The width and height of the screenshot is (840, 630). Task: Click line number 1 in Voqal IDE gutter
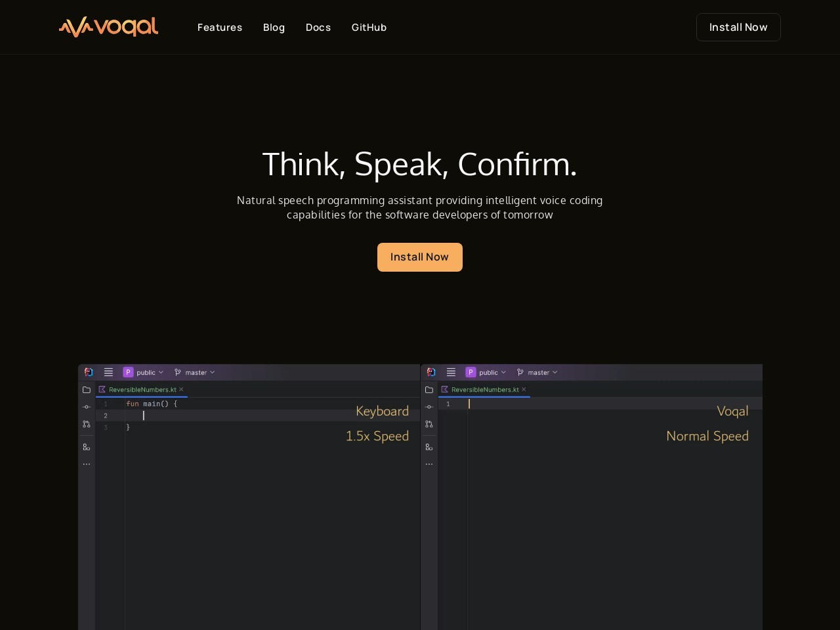(x=448, y=404)
